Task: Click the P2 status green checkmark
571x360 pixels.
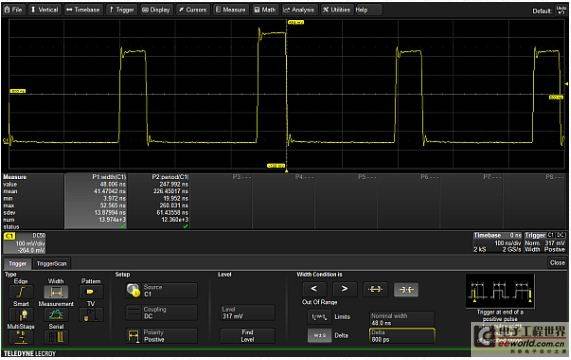Action: (186, 226)
